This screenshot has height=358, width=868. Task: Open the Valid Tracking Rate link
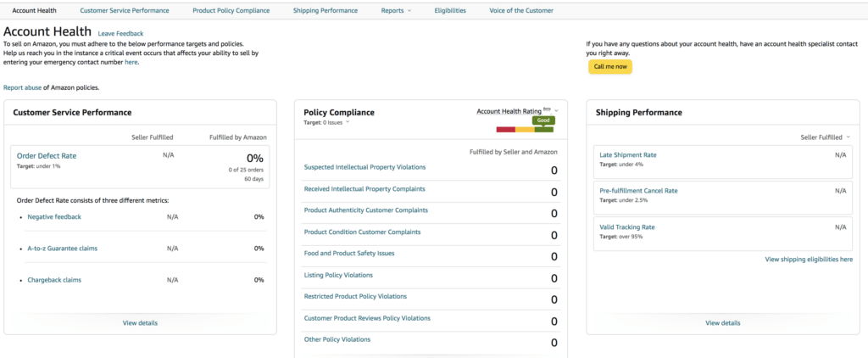627,227
